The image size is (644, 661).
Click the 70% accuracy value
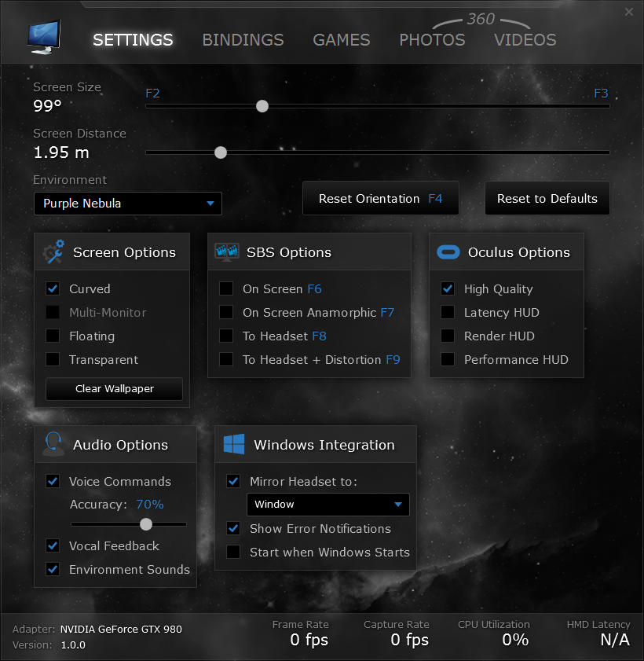point(149,504)
